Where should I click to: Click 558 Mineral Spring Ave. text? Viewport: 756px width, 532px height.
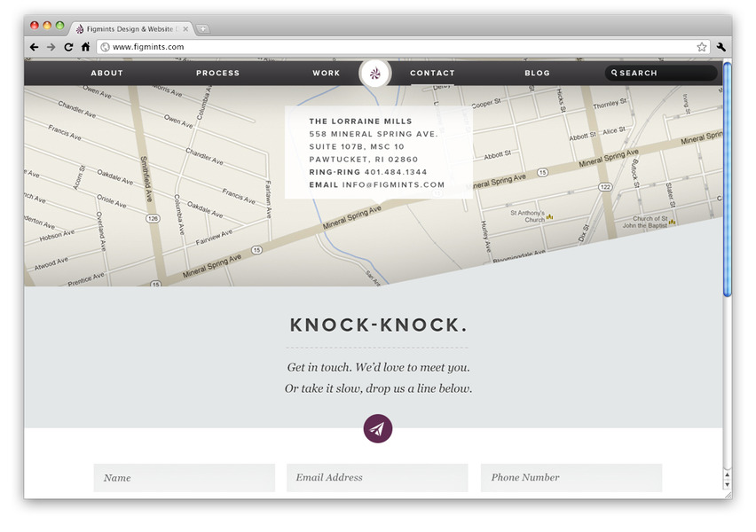(x=374, y=134)
